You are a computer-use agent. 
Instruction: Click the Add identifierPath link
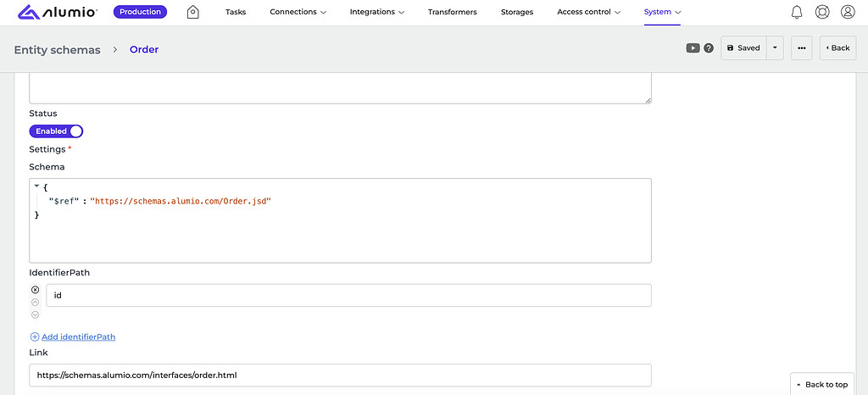(78, 337)
